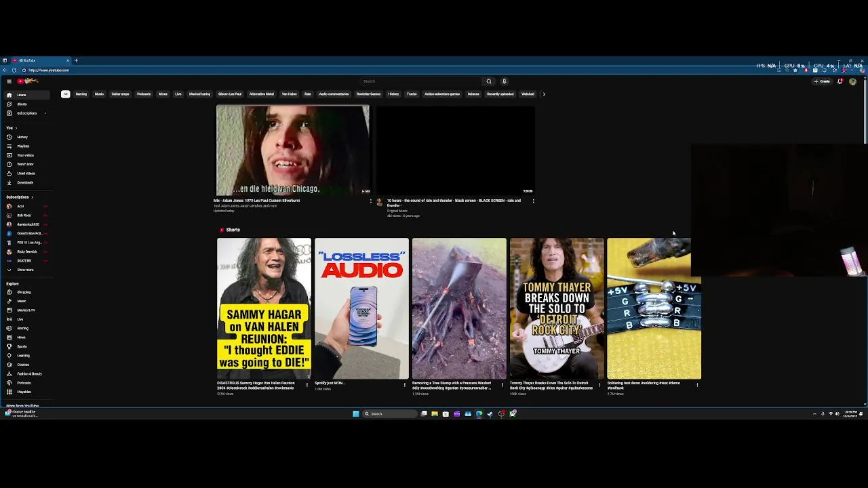Open Learning under Explore

click(27, 355)
